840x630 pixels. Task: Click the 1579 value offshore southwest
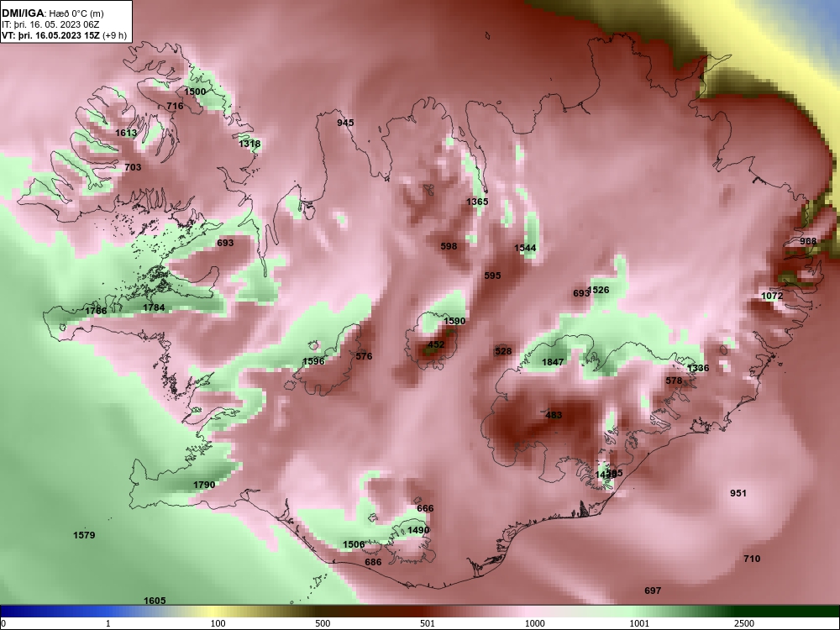(x=84, y=536)
